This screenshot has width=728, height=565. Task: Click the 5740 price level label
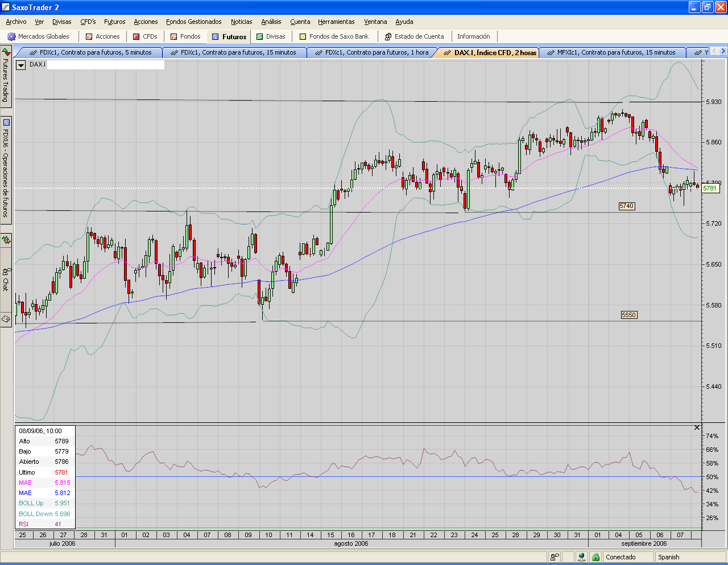(627, 206)
